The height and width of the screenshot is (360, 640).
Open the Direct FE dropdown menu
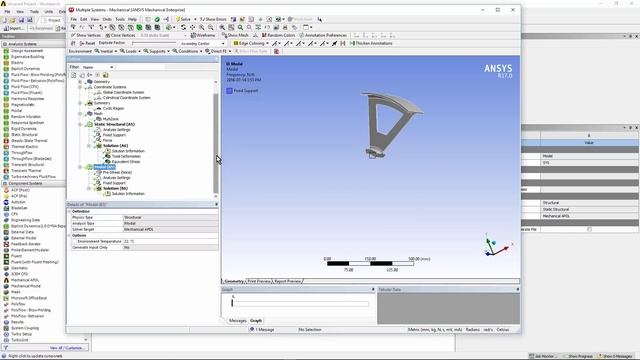tap(218, 51)
